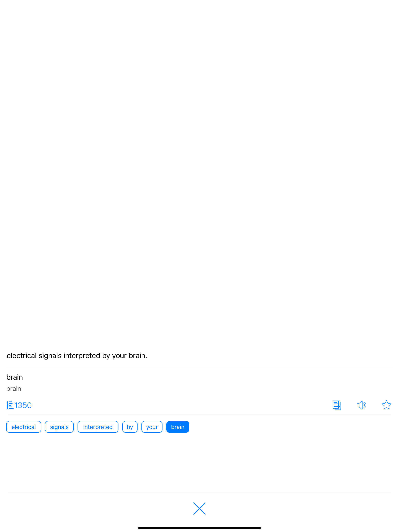Screen dimensions: 399x532
Task: Select the word chip 'your'
Action: [152, 427]
